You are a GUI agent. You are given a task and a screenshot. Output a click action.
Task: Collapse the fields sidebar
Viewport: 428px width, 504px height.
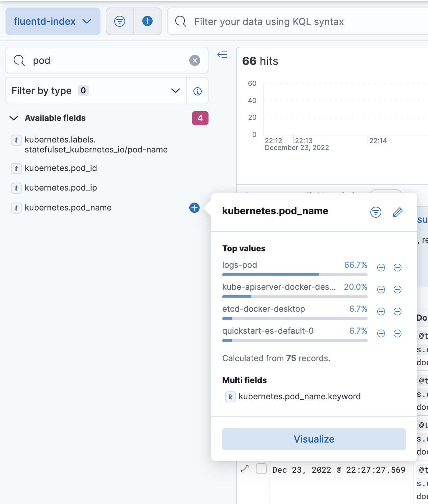coord(222,55)
